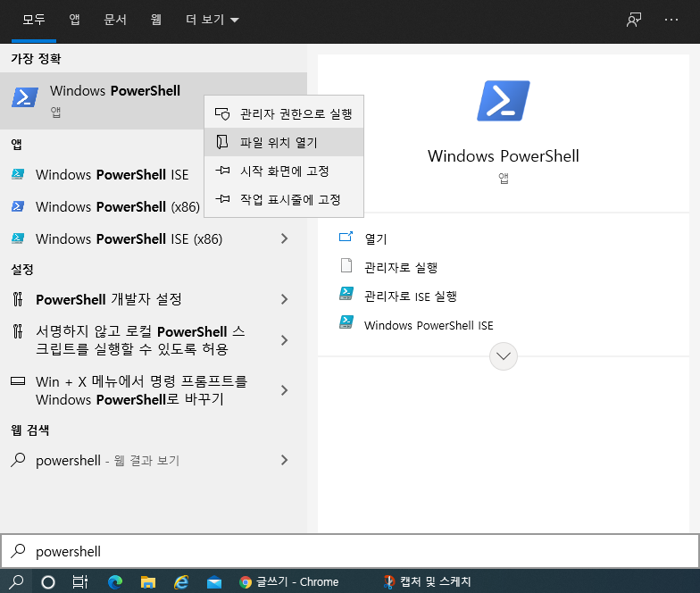This screenshot has width=700, height=593.
Task: Click the PowerShell icon in best match
Action: point(25,97)
